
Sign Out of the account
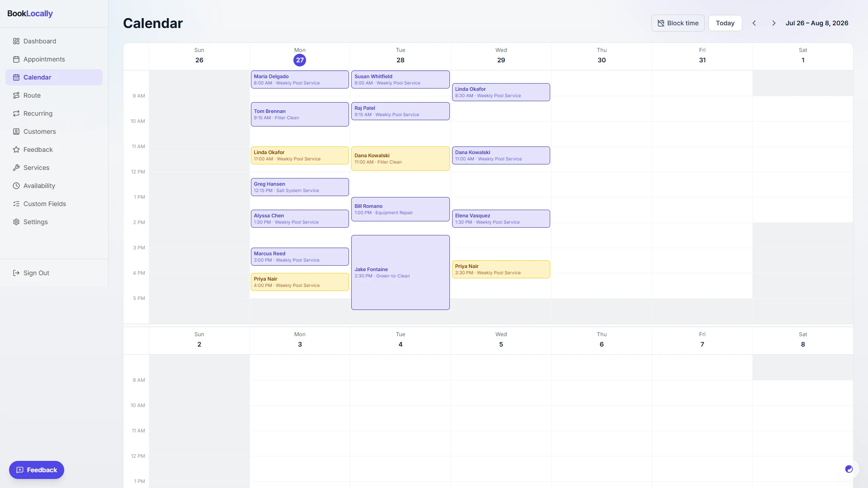click(54, 273)
